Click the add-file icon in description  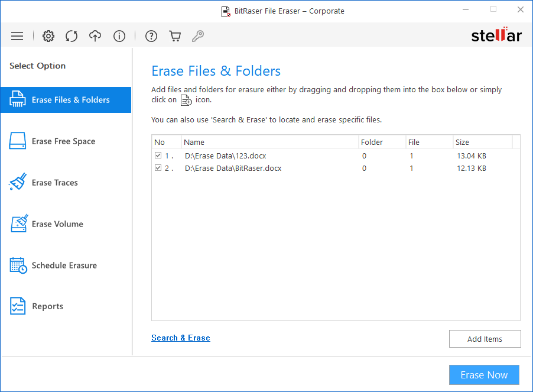(186, 101)
